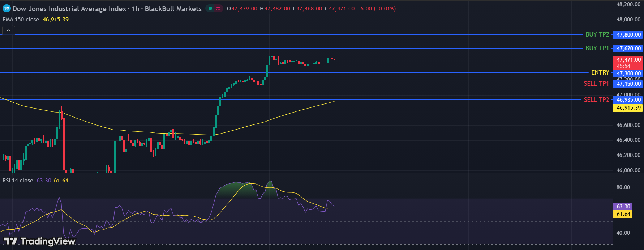Select the SELL TP2 line label

pyautogui.click(x=596, y=100)
